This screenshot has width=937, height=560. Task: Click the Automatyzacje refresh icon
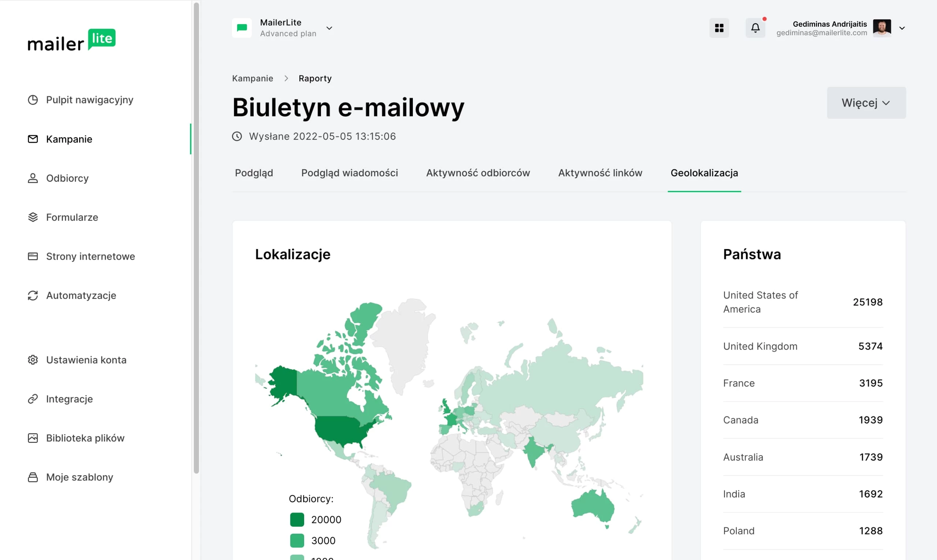pyautogui.click(x=33, y=296)
